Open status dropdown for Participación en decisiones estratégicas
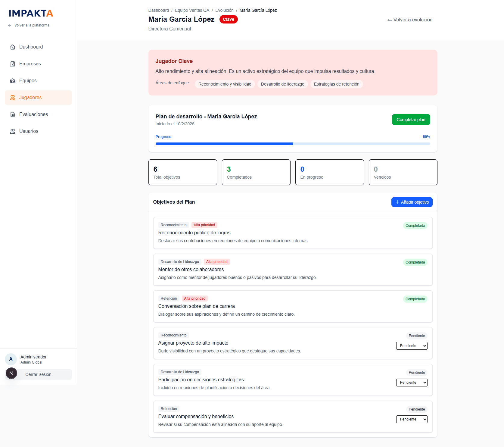The height and width of the screenshot is (447, 504). coord(412,383)
